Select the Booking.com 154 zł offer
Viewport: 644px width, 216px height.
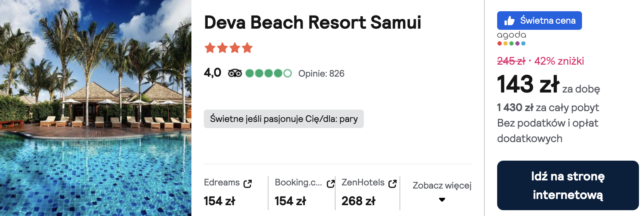tap(305, 192)
